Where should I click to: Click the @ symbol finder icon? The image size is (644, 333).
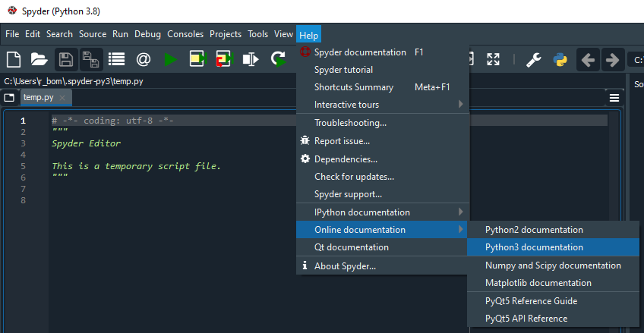click(x=144, y=60)
